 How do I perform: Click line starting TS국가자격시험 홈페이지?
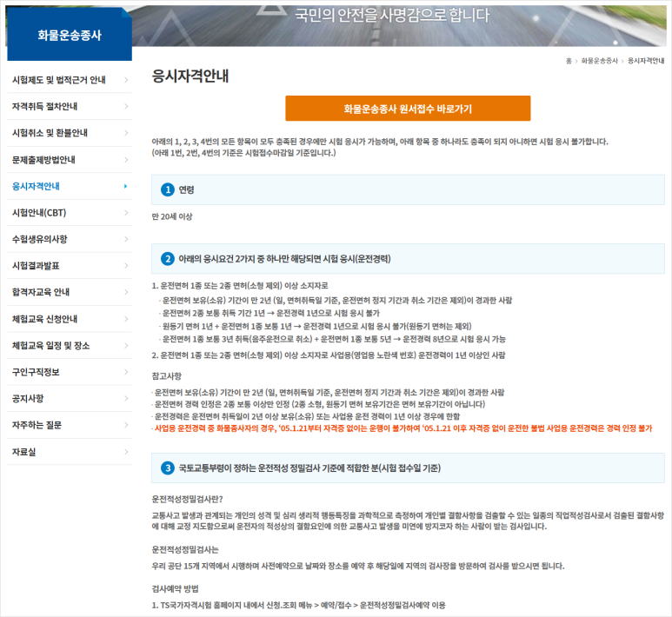pos(299,606)
